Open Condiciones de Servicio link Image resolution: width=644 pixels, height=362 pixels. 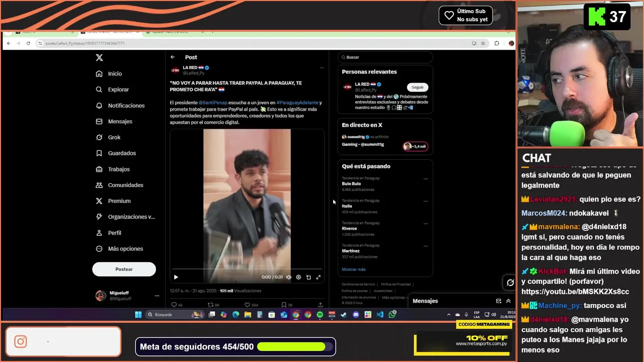358,285
